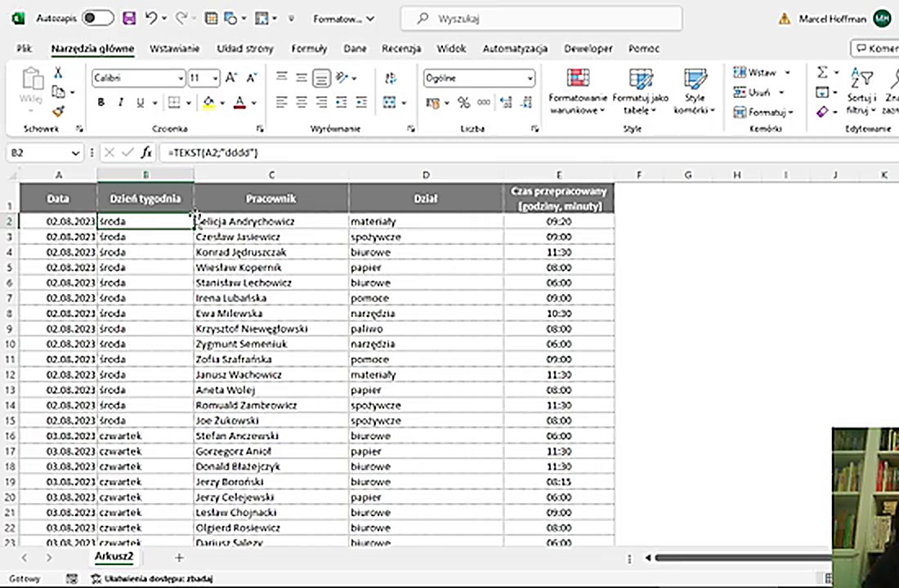Click the insert function fx icon
The height and width of the screenshot is (588, 899).
146,153
